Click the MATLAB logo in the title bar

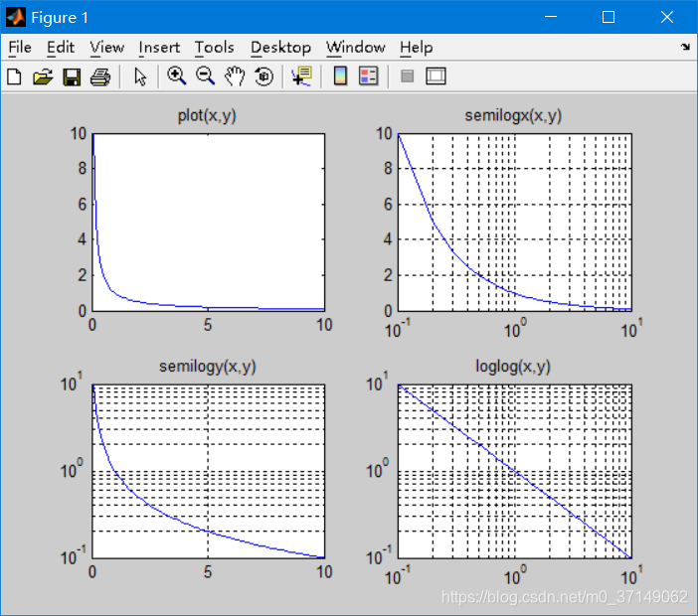point(16,17)
